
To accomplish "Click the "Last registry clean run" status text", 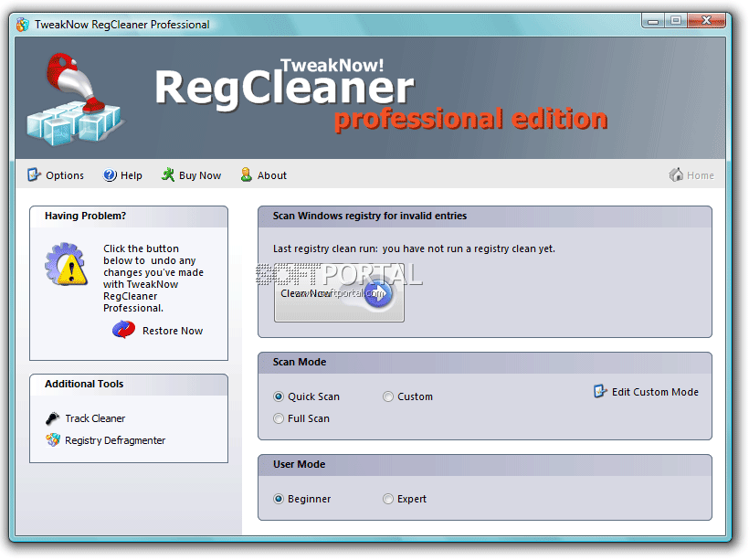I will click(x=414, y=249).
